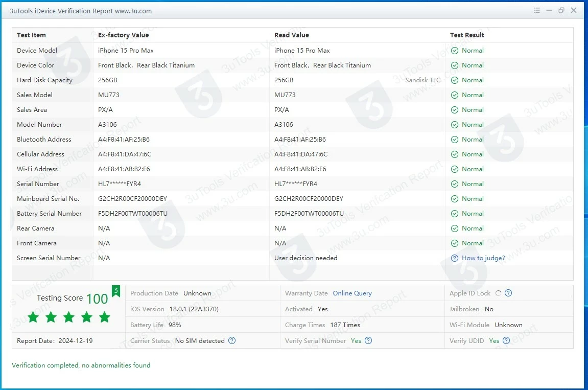Select the read serial number HL7******FYR4
Viewport: 588px width, 390px height.
point(295,183)
